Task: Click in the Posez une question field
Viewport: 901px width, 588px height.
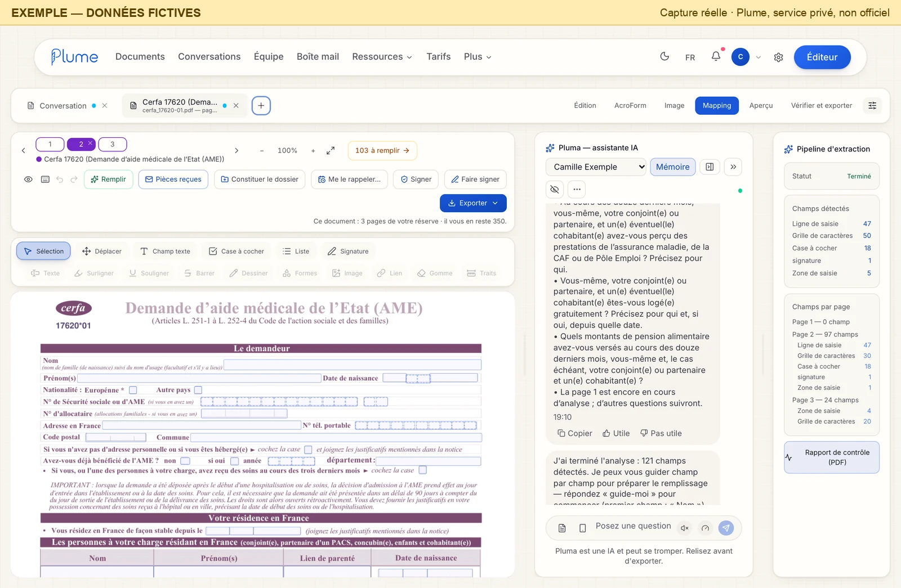Action: (x=634, y=526)
